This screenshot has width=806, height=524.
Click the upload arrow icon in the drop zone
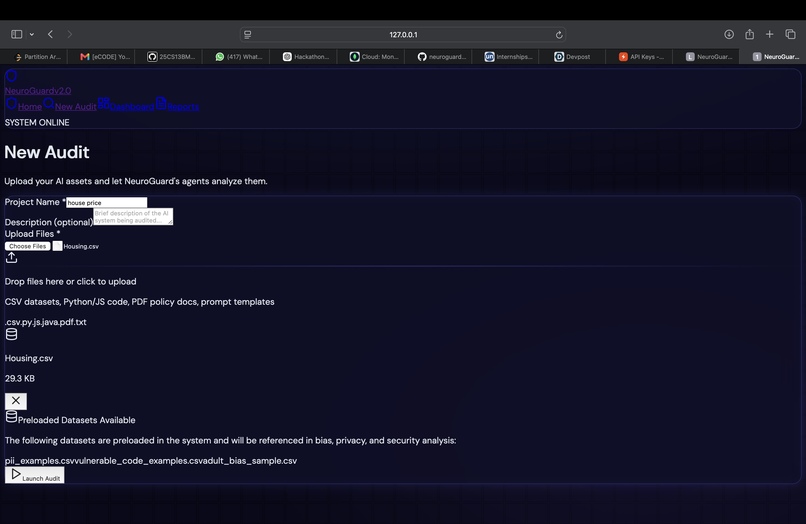coord(11,258)
